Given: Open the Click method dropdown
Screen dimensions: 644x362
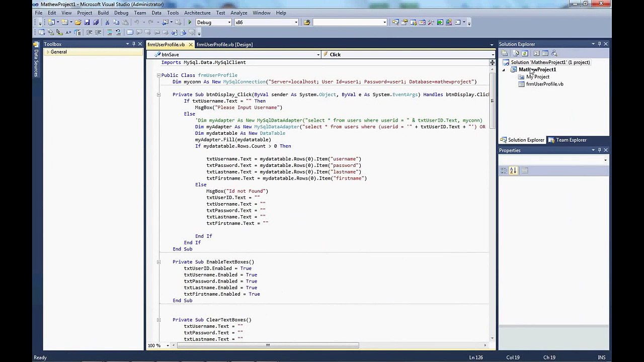Looking at the screenshot, I should pyautogui.click(x=493, y=54).
